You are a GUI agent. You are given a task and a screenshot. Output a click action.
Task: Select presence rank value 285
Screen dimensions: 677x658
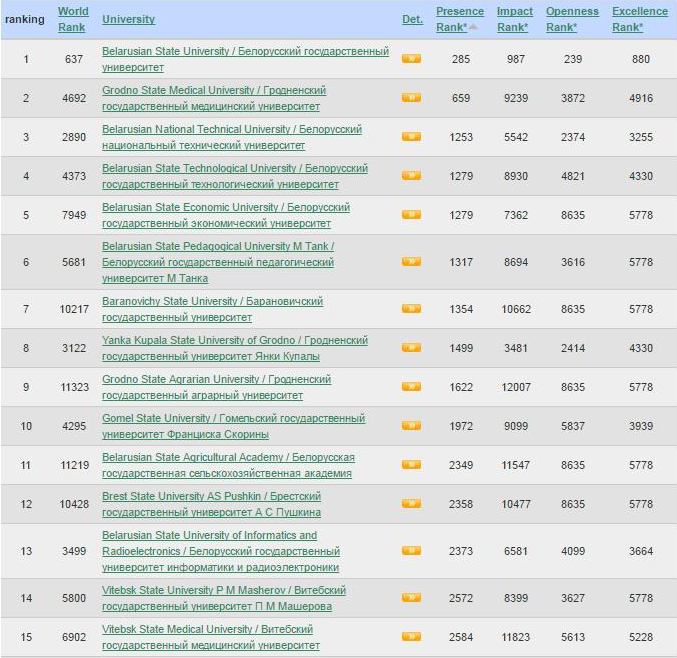(461, 59)
